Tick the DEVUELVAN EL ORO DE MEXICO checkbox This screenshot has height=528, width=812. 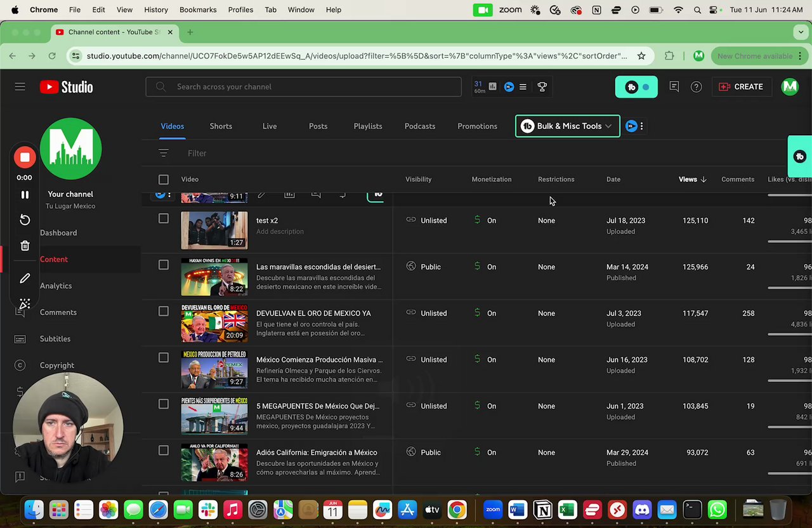164,311
